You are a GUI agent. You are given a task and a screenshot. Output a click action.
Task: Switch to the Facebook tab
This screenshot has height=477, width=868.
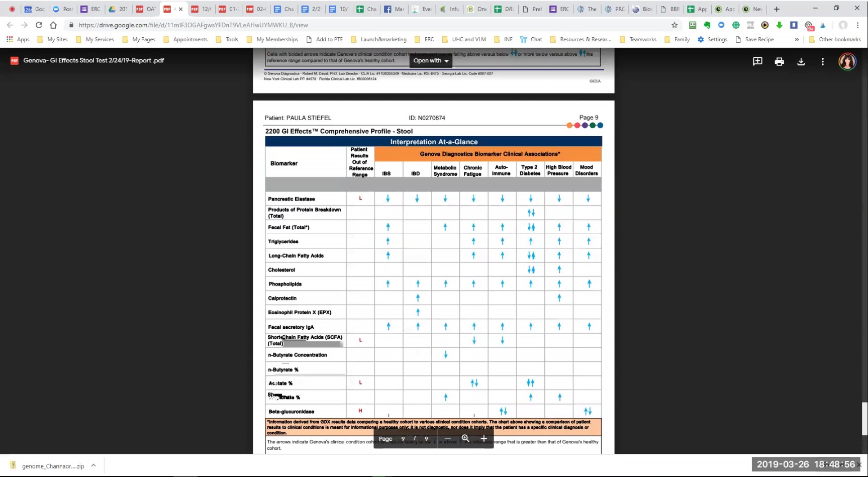[394, 9]
